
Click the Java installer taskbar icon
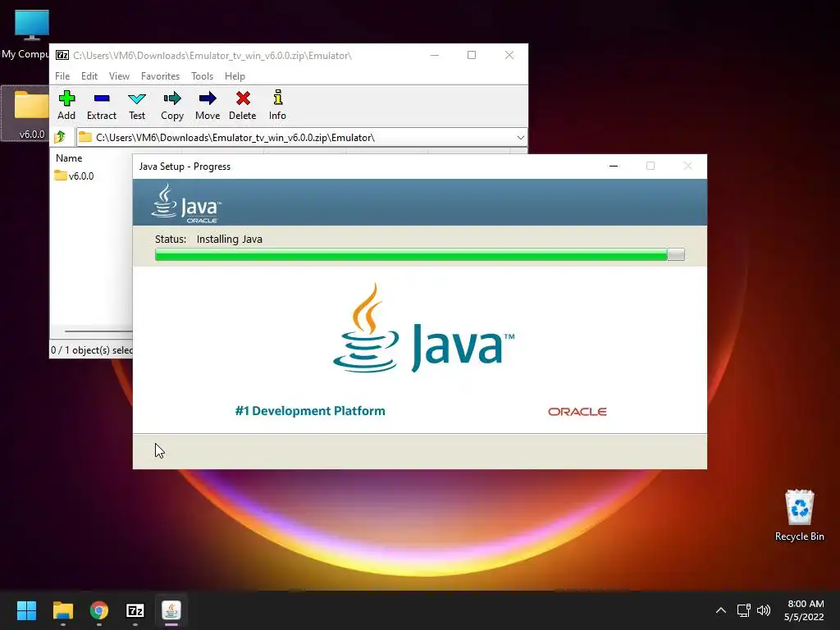coord(171,610)
